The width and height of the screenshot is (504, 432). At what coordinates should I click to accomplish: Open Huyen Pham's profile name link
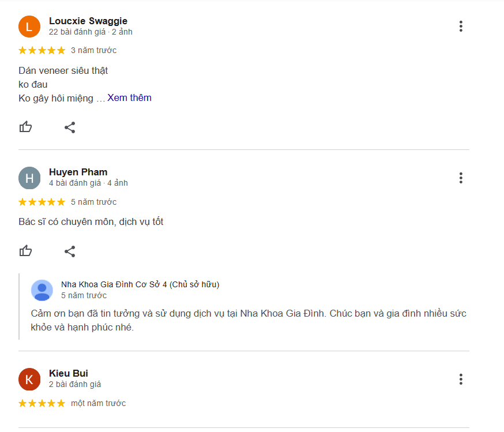pos(78,172)
